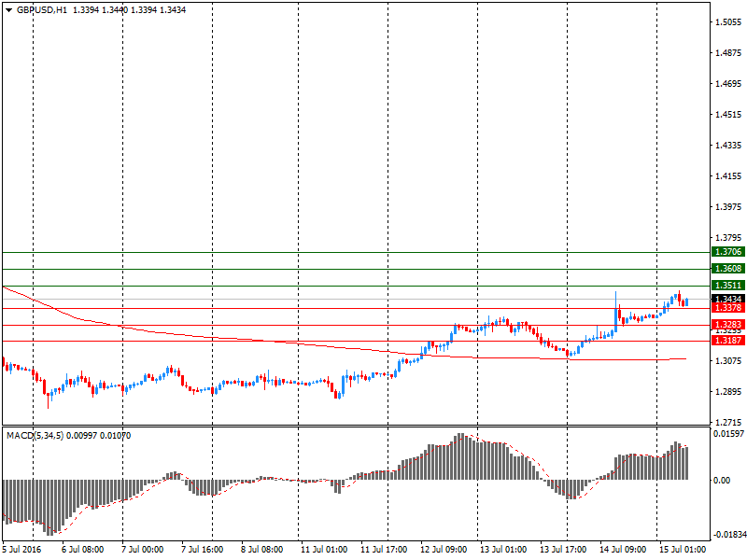The height and width of the screenshot is (560, 747).
Task: Select the red horizontal line at 1.3187
Action: [356, 341]
